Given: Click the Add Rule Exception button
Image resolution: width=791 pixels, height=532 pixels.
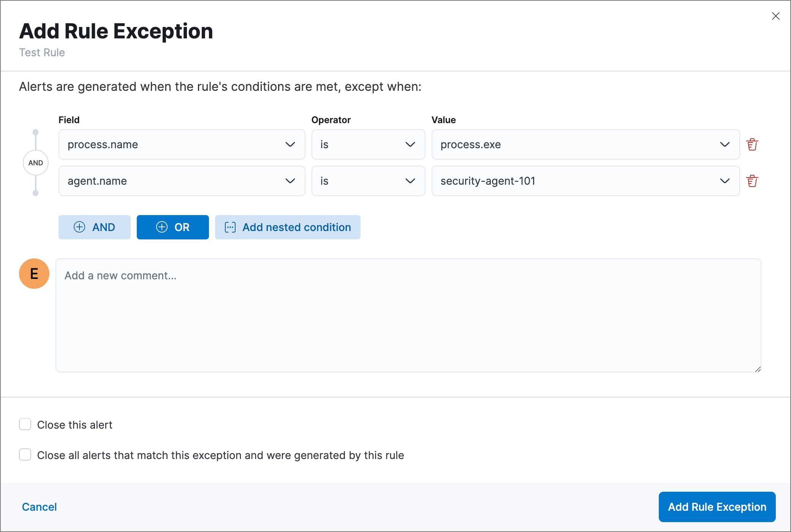Looking at the screenshot, I should pos(717,507).
